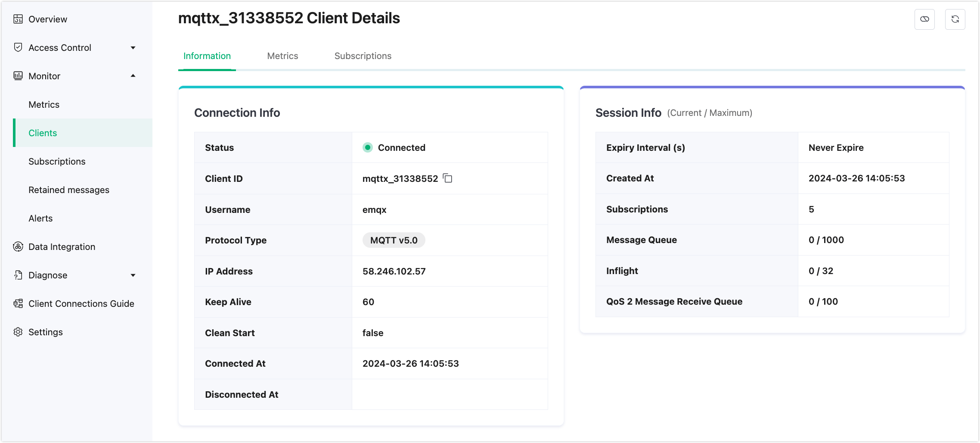This screenshot has height=443, width=980.
Task: Copy the Client ID mqttx_31338552
Action: pos(448,178)
